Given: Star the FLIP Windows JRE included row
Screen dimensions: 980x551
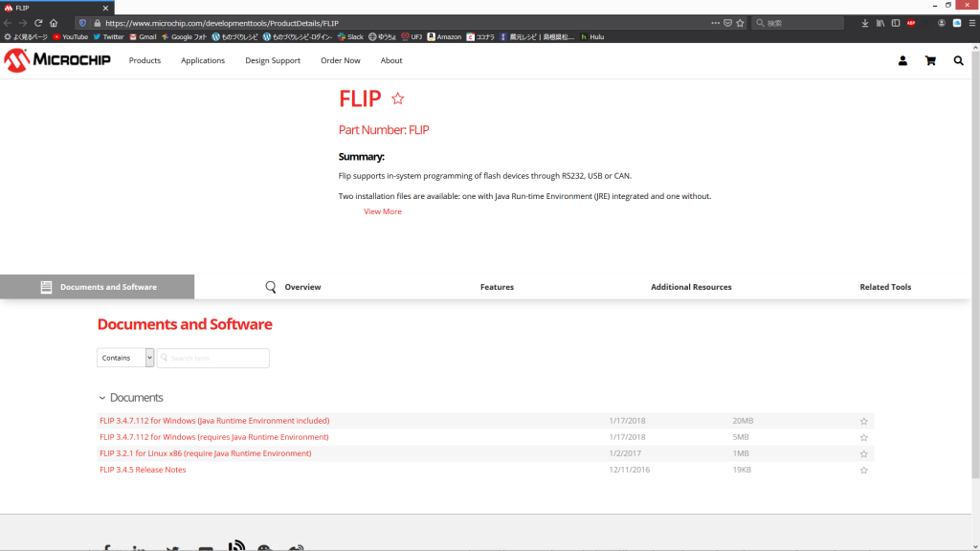Looking at the screenshot, I should pos(864,421).
